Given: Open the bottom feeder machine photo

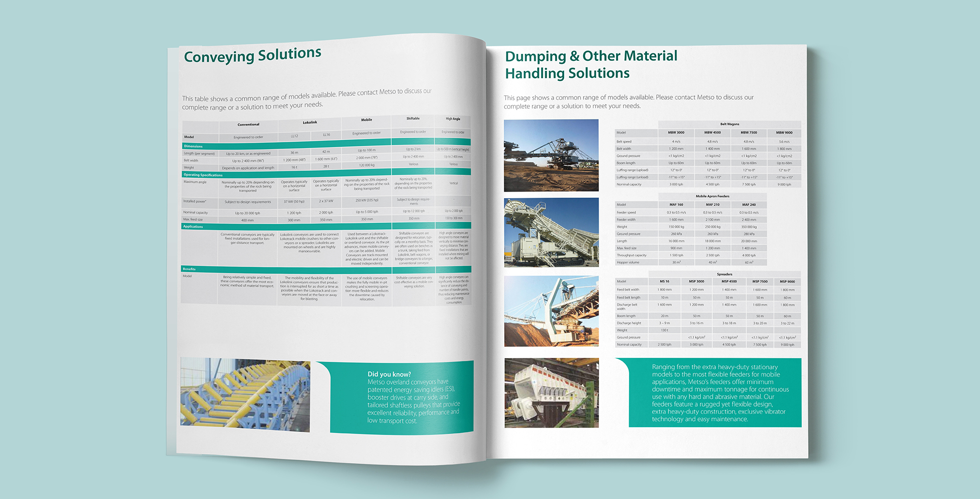Looking at the screenshot, I should [x=551, y=393].
